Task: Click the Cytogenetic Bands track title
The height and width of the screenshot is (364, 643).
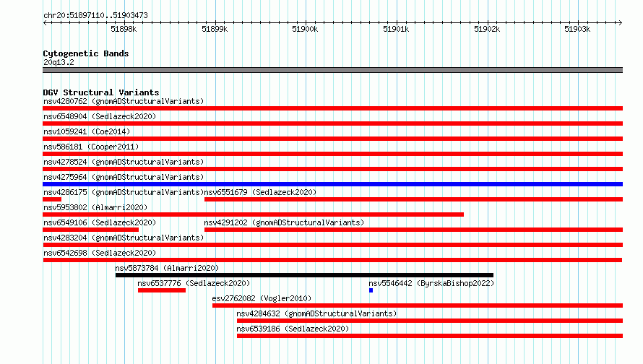Action: coord(86,53)
